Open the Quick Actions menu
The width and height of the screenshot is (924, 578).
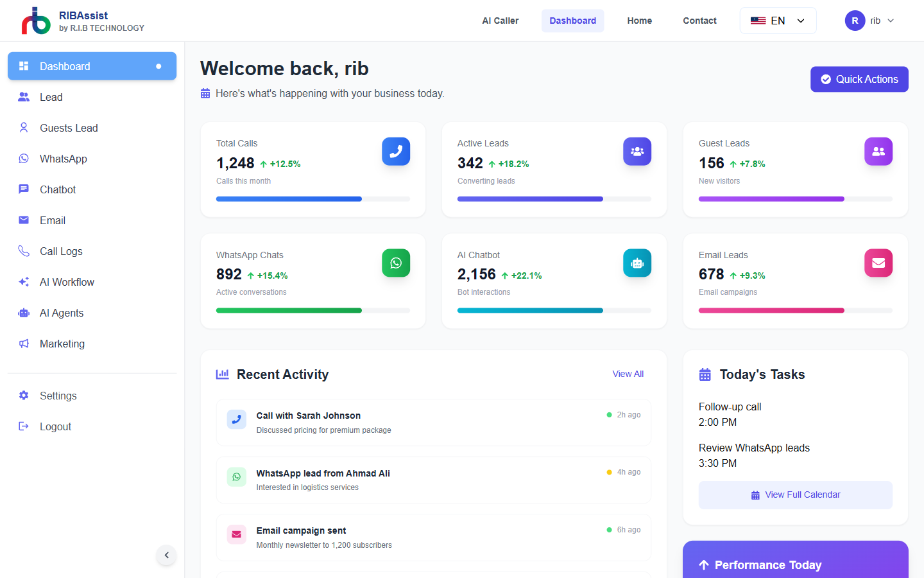click(859, 79)
